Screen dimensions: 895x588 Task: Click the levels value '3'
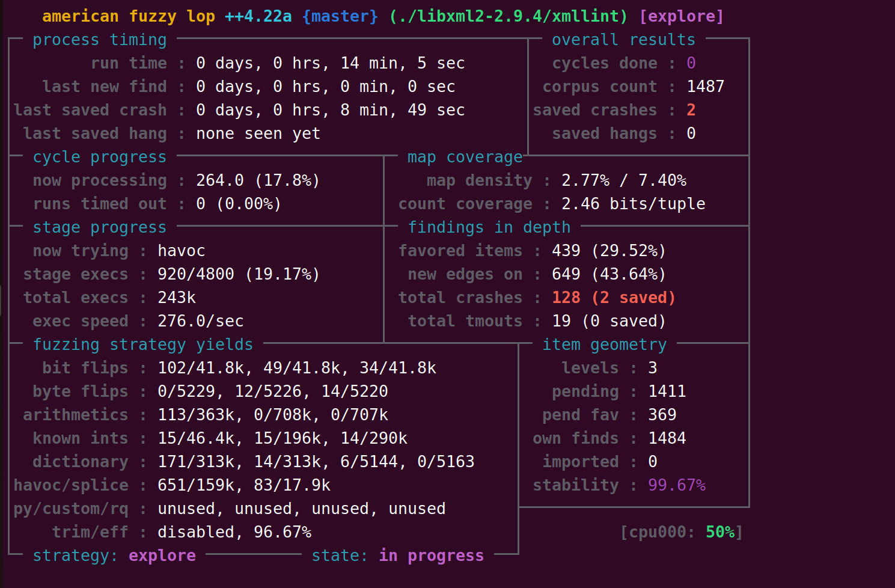(x=653, y=368)
